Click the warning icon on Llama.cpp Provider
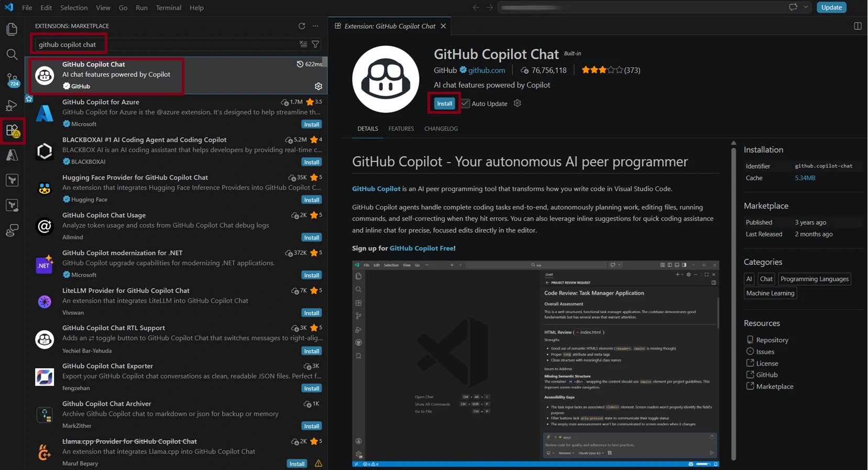Viewport: 868px width, 470px height. pyautogui.click(x=318, y=464)
